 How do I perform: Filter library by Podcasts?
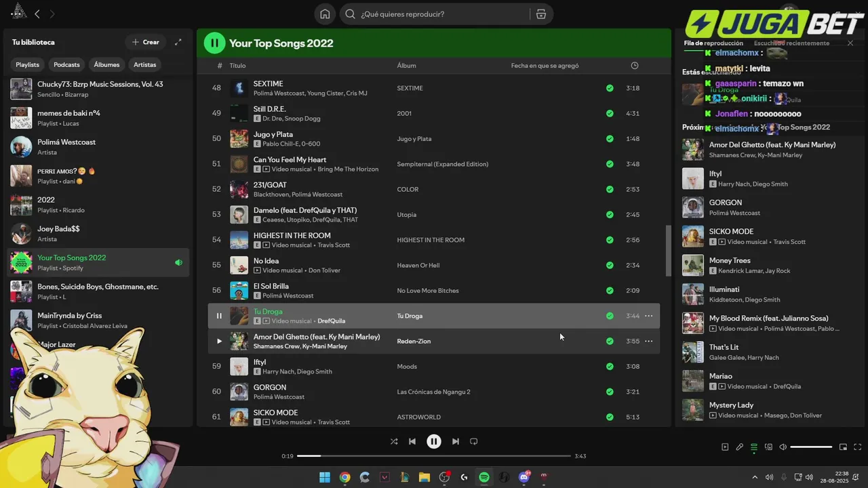66,64
